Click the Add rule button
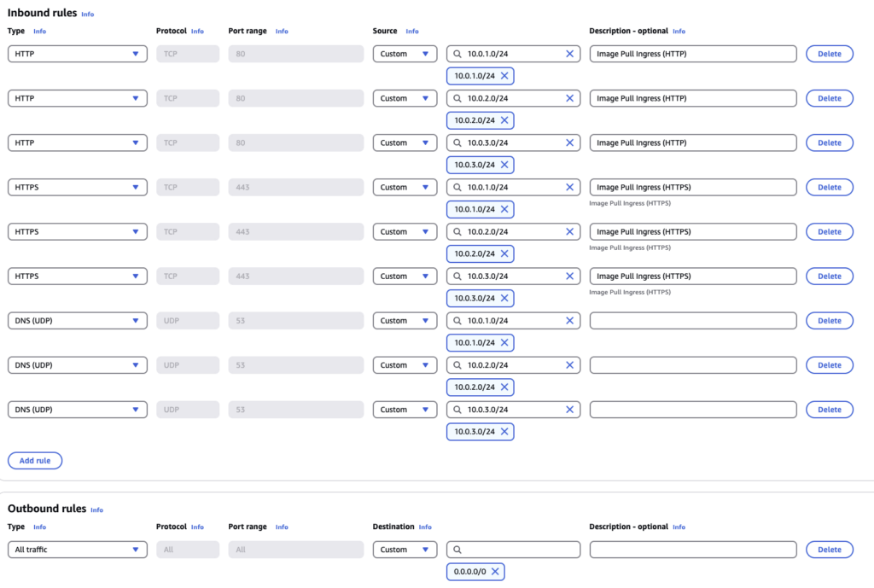Image resolution: width=874 pixels, height=588 pixels. (x=35, y=460)
